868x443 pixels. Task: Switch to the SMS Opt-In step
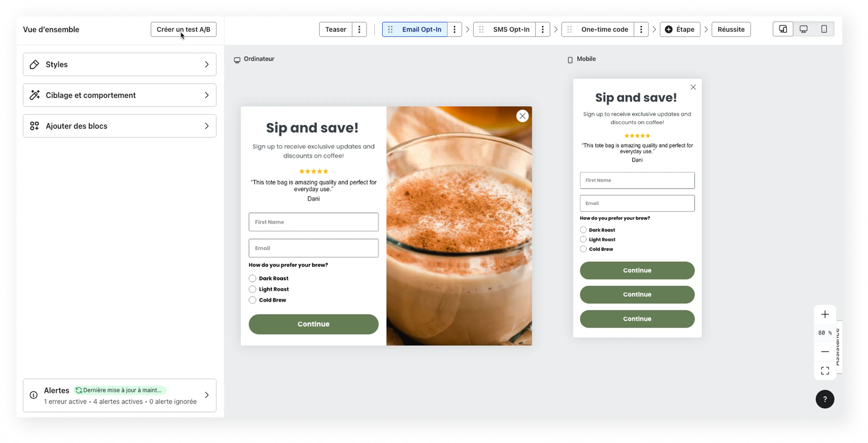click(511, 29)
